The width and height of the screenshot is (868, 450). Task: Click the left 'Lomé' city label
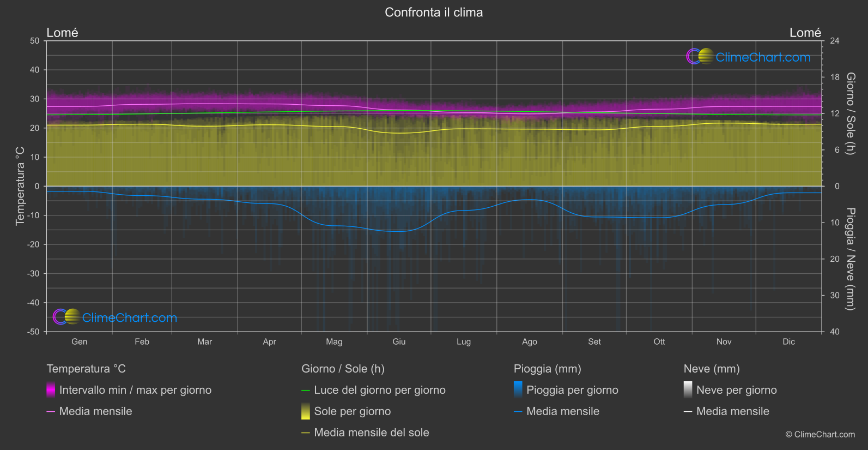coord(62,33)
